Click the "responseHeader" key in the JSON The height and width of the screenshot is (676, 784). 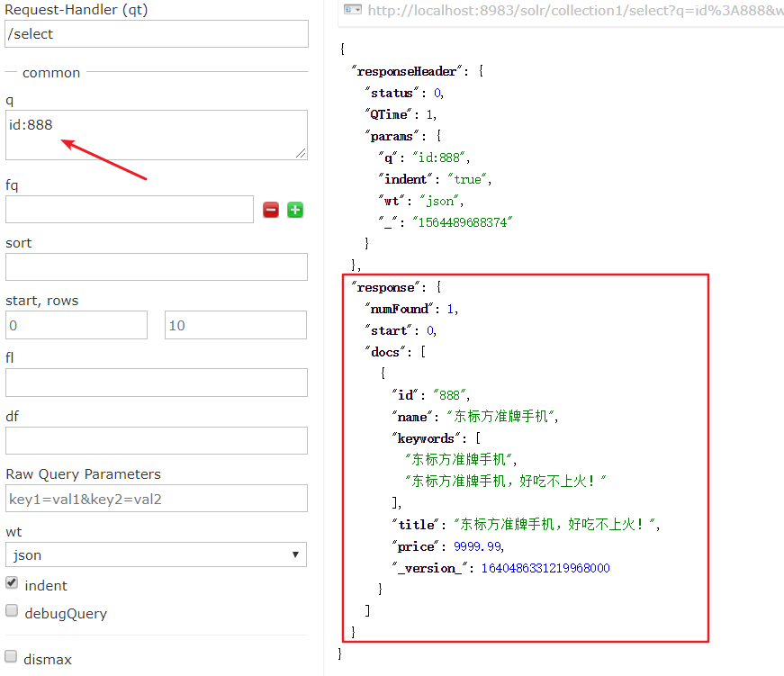click(407, 71)
